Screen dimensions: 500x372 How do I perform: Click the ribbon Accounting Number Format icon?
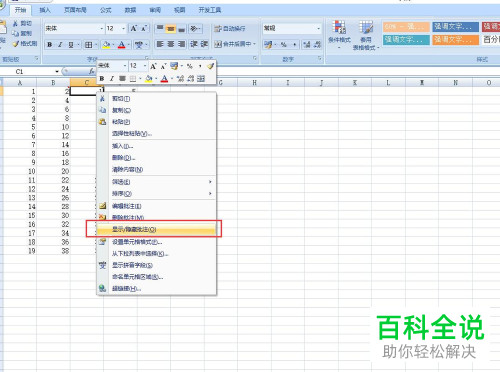269,44
